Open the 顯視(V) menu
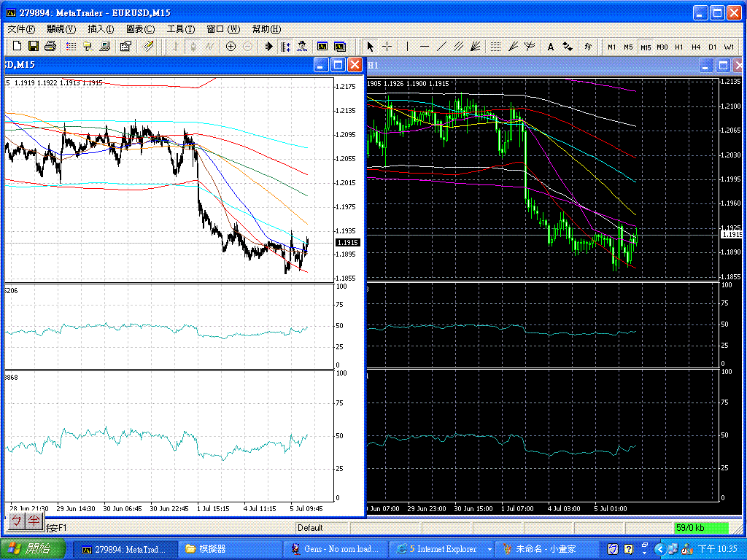The image size is (747, 560). point(61,29)
